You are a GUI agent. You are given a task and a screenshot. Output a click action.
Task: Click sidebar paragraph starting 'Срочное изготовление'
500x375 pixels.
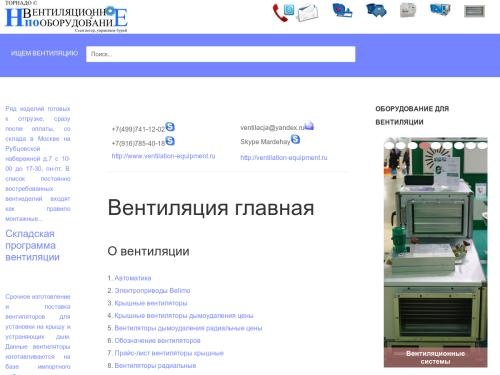pos(38,334)
